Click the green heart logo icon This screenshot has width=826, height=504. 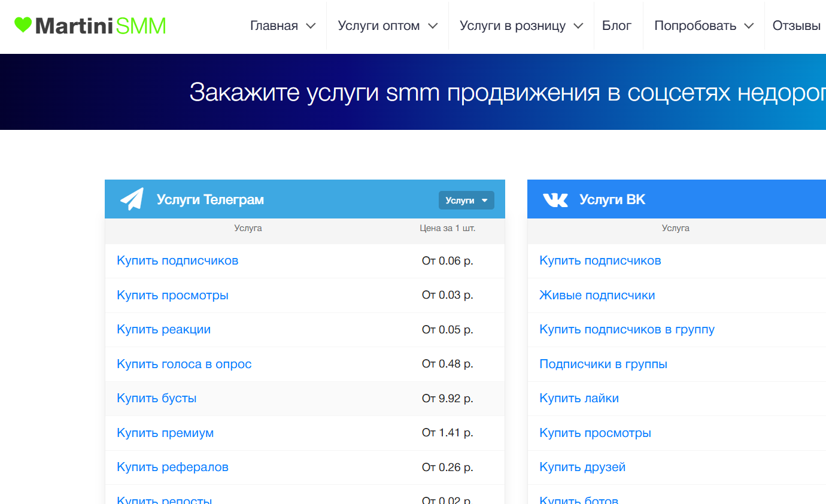(23, 25)
